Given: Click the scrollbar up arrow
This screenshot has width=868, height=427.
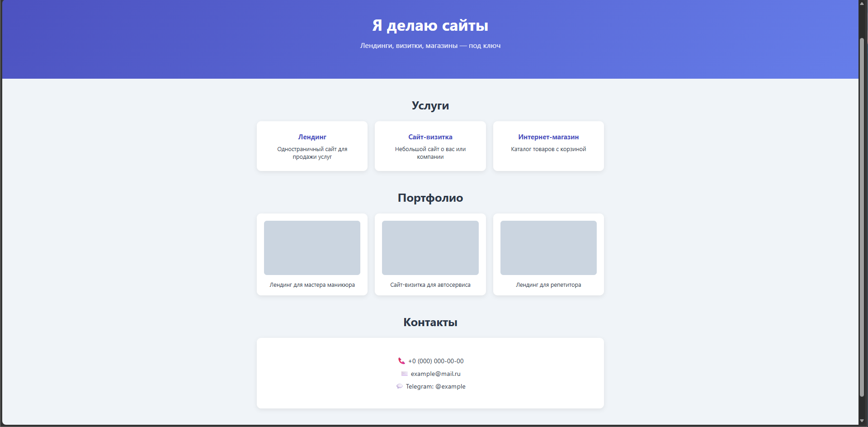Looking at the screenshot, I should coord(862,3).
